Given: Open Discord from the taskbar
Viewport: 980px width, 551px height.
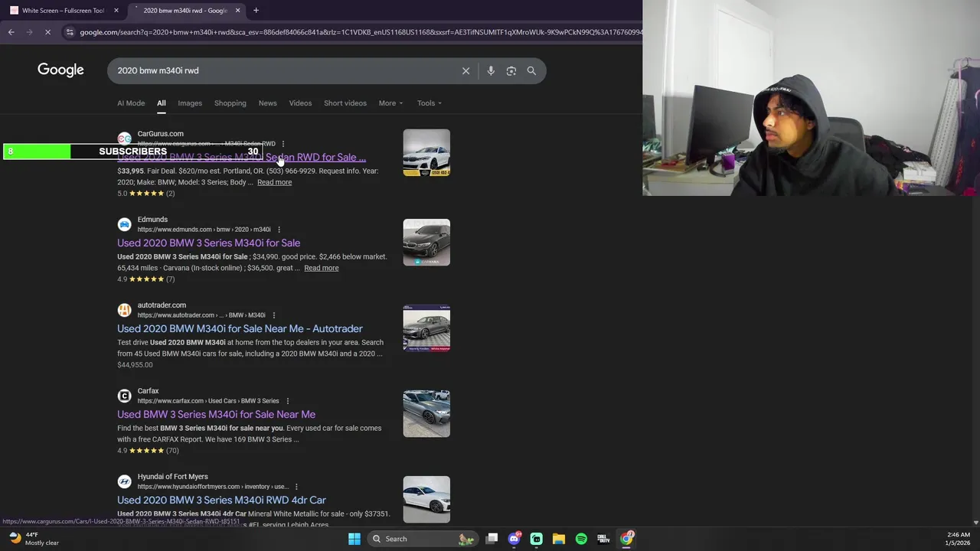Looking at the screenshot, I should (514, 539).
